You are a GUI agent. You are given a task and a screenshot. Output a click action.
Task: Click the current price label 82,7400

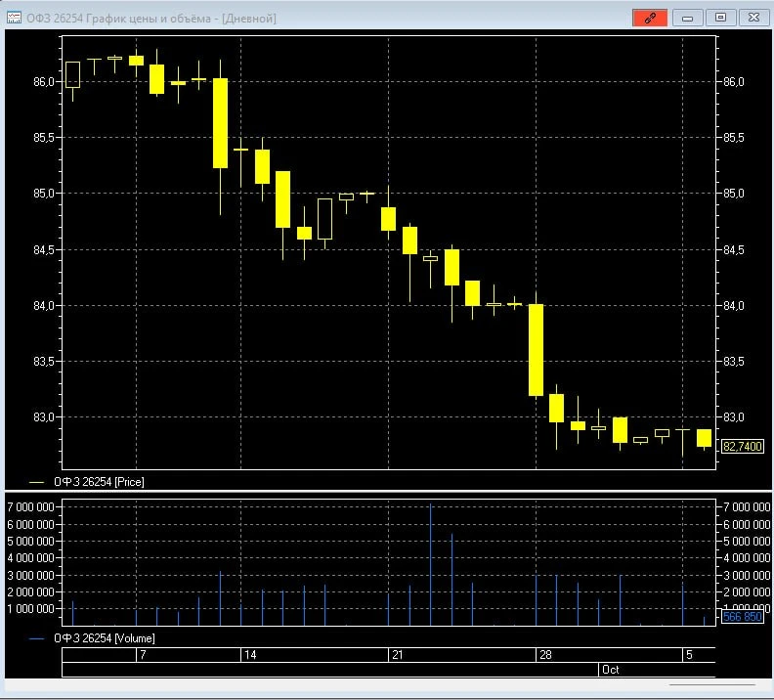click(x=743, y=447)
